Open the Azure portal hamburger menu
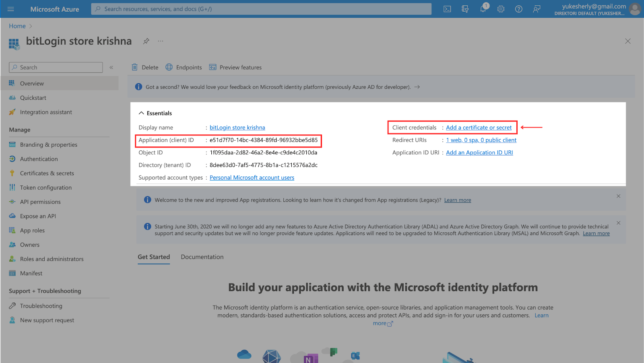Viewport: 644px width, 363px height. (11, 9)
